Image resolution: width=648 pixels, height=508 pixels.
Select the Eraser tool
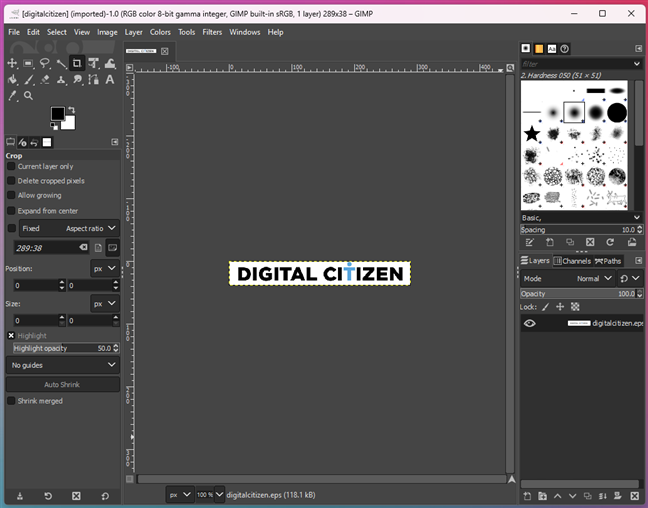[45, 79]
